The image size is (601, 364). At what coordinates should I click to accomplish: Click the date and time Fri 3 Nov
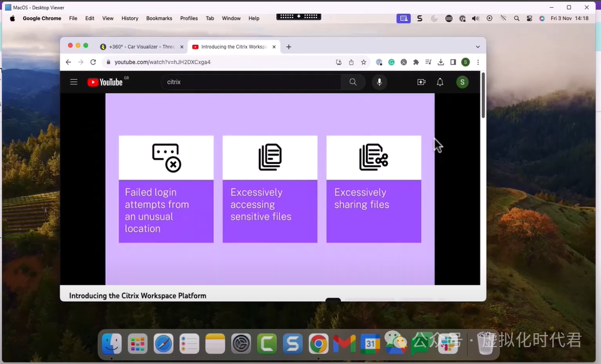569,19
